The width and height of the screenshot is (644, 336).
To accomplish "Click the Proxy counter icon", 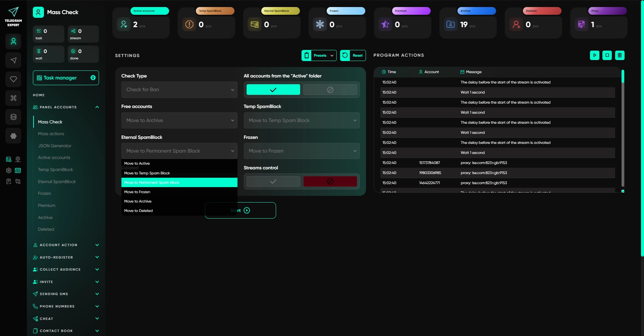I will click(x=581, y=24).
